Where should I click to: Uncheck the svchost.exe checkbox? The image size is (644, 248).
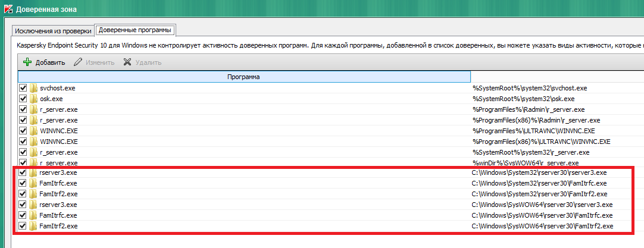pos(23,88)
